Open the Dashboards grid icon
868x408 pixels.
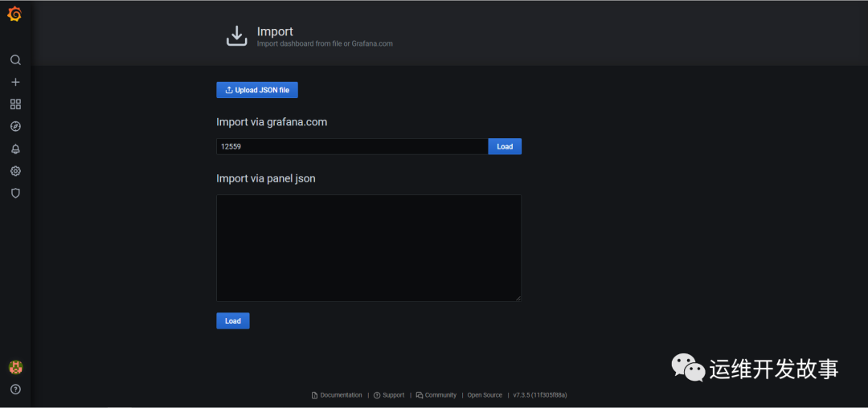click(x=15, y=104)
